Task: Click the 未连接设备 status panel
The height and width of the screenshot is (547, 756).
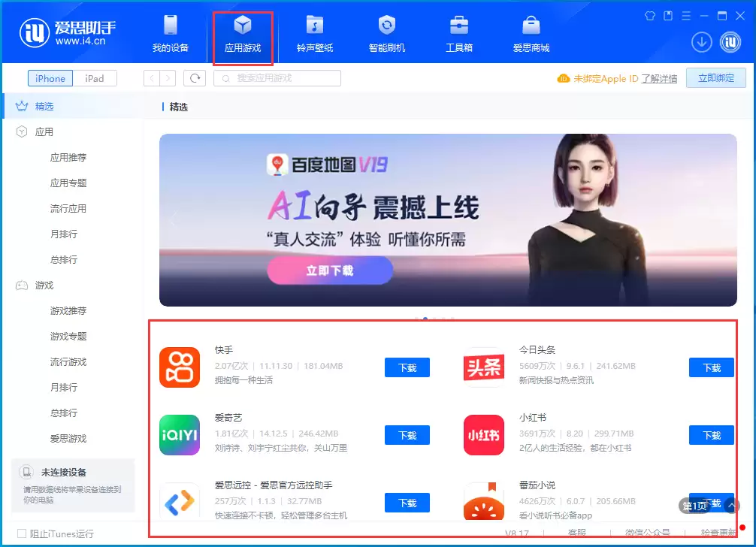Action: [73, 485]
